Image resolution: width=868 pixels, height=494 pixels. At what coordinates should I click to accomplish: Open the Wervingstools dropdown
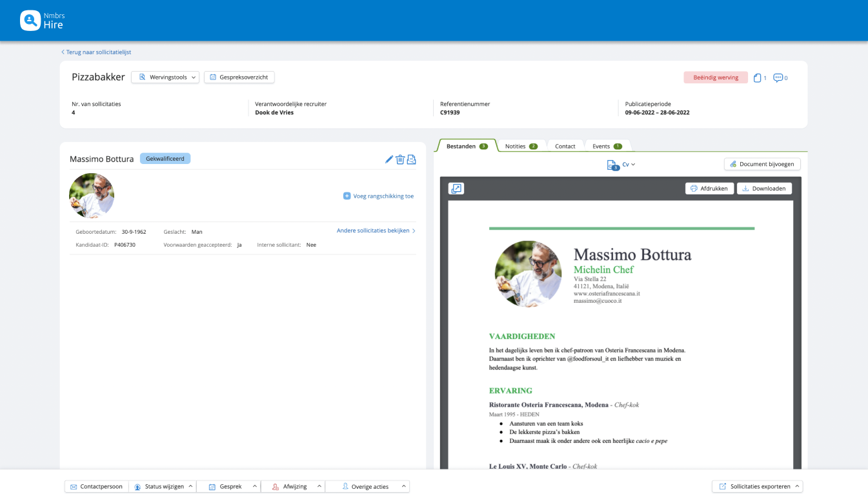(x=165, y=77)
